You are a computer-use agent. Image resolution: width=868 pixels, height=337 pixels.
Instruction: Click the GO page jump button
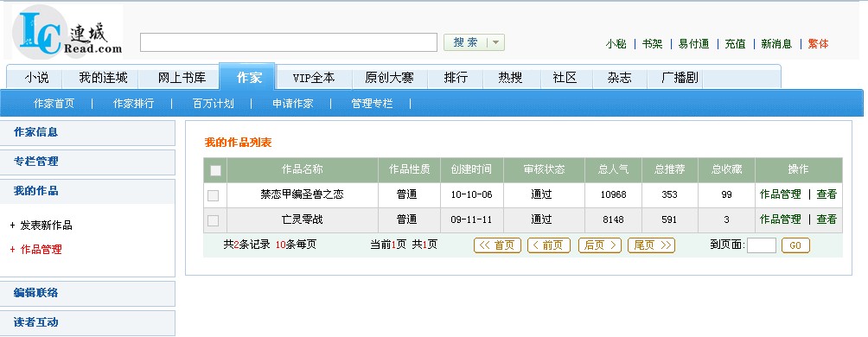795,245
